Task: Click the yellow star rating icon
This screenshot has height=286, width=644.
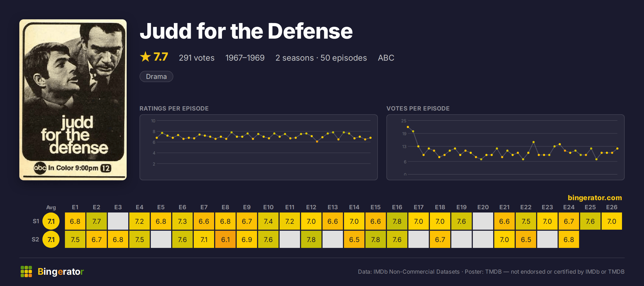Action: [x=145, y=57]
